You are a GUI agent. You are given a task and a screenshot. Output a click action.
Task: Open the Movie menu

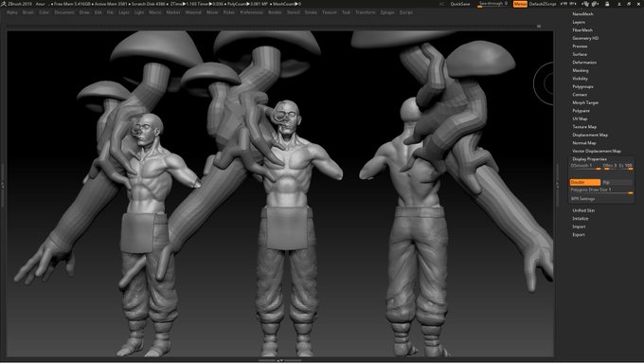[x=212, y=12]
